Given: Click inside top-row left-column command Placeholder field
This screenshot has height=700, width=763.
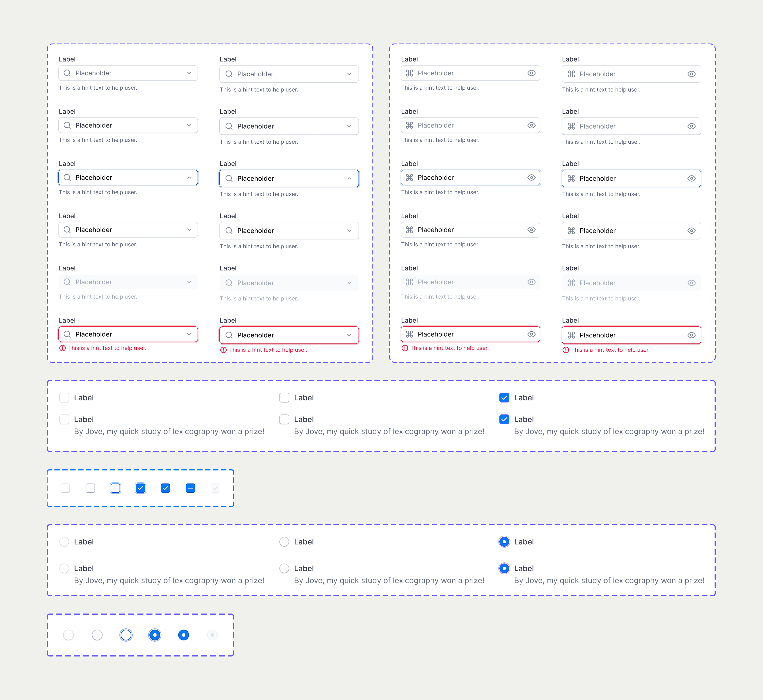Looking at the screenshot, I should pos(470,73).
